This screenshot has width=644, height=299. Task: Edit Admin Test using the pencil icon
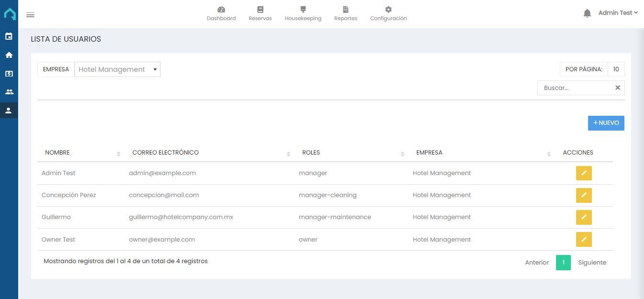pos(584,173)
